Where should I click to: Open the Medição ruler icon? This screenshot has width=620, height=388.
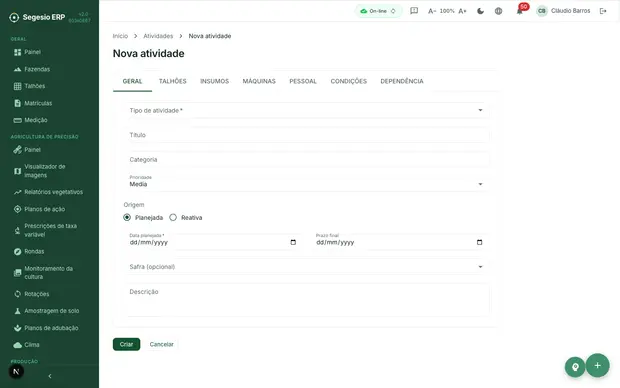click(x=17, y=120)
